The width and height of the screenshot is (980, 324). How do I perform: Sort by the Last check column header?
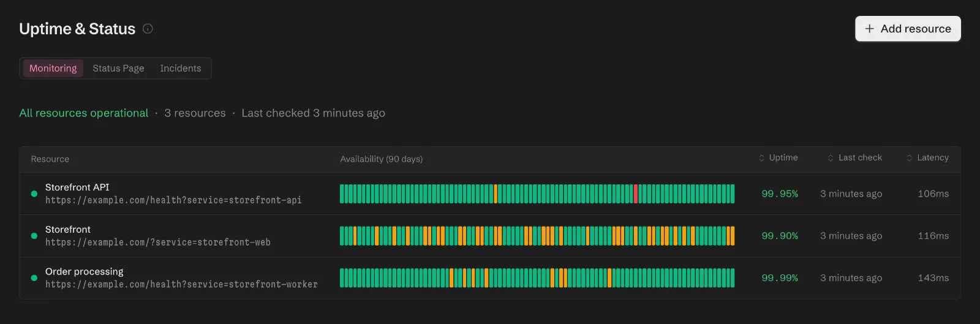tap(855, 158)
